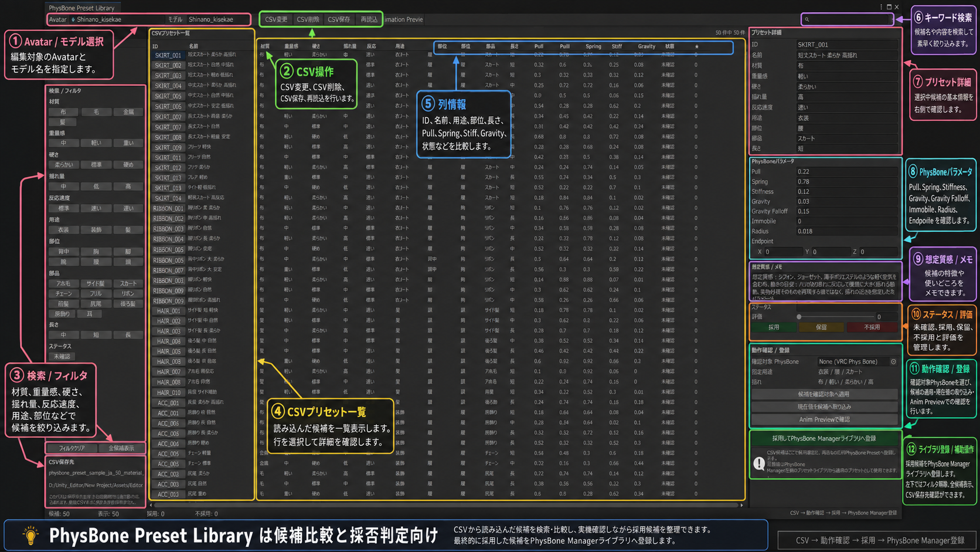Click the Radius value field 0.018
Viewport: 980px width, 552px height.
846,232
